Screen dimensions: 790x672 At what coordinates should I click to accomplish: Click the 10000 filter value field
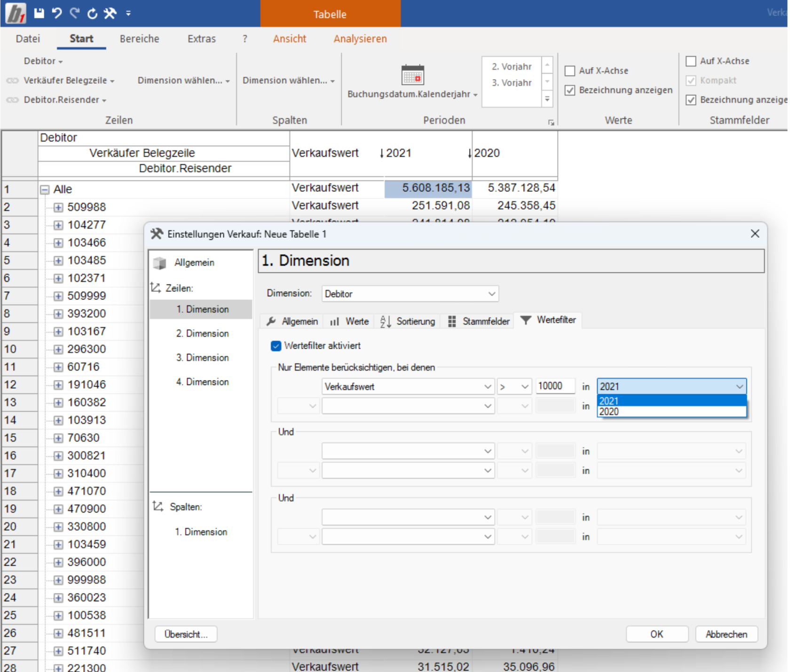(555, 386)
